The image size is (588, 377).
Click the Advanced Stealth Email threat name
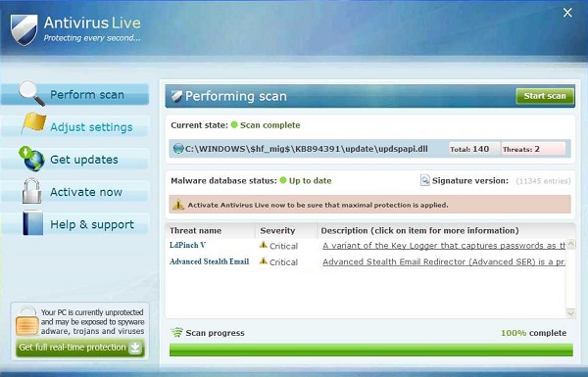click(x=210, y=261)
